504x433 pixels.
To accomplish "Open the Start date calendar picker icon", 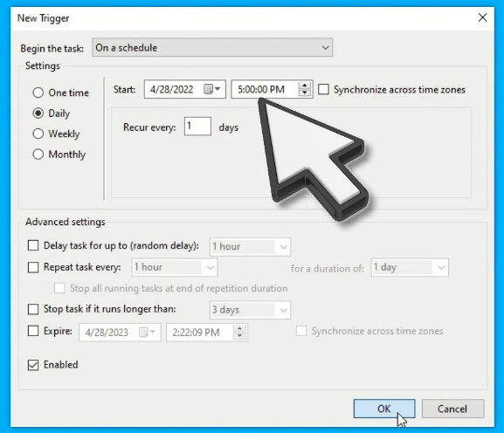I will 212,89.
